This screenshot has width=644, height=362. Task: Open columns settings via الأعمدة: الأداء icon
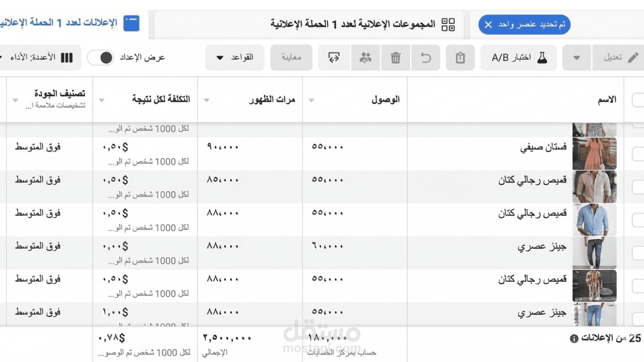point(67,57)
